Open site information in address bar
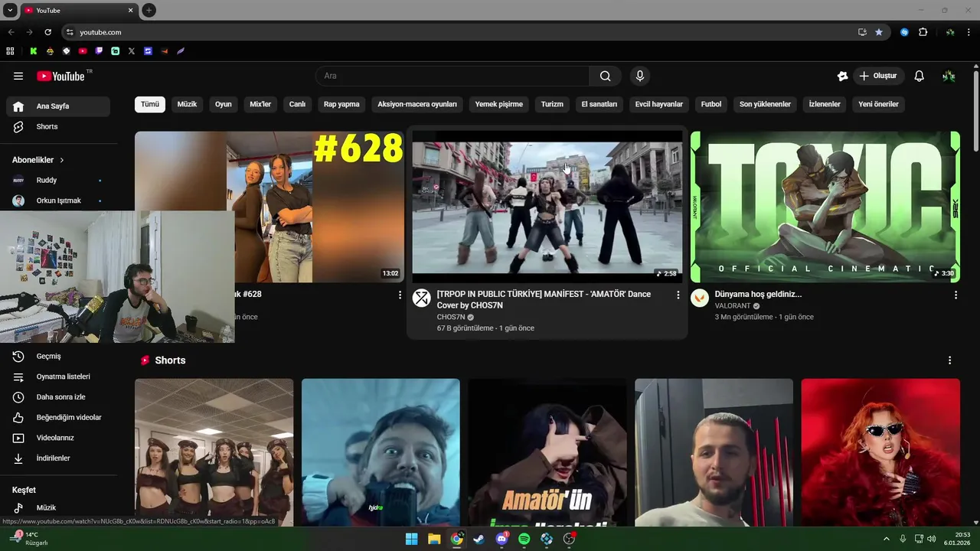 70,32
